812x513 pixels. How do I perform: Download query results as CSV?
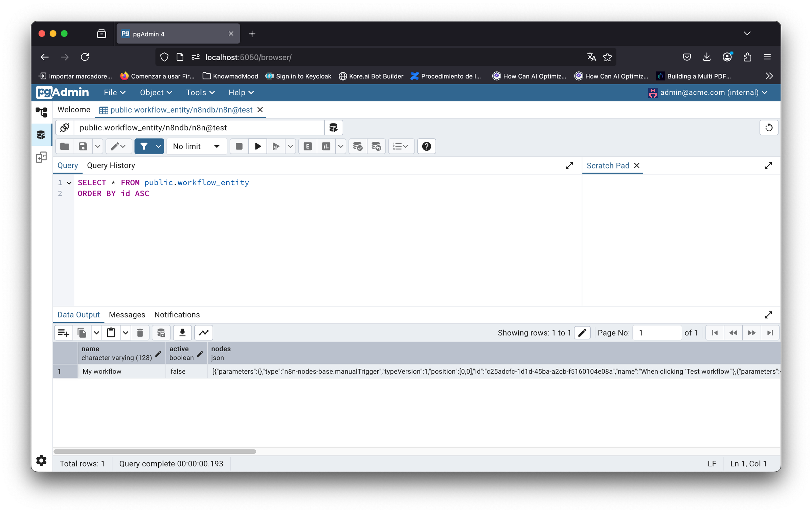click(182, 333)
